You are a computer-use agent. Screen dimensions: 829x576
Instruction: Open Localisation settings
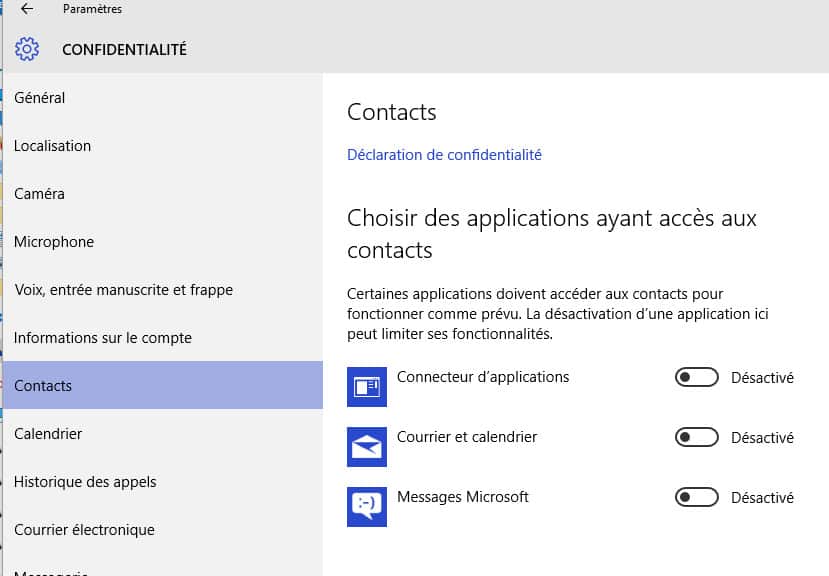(163, 146)
